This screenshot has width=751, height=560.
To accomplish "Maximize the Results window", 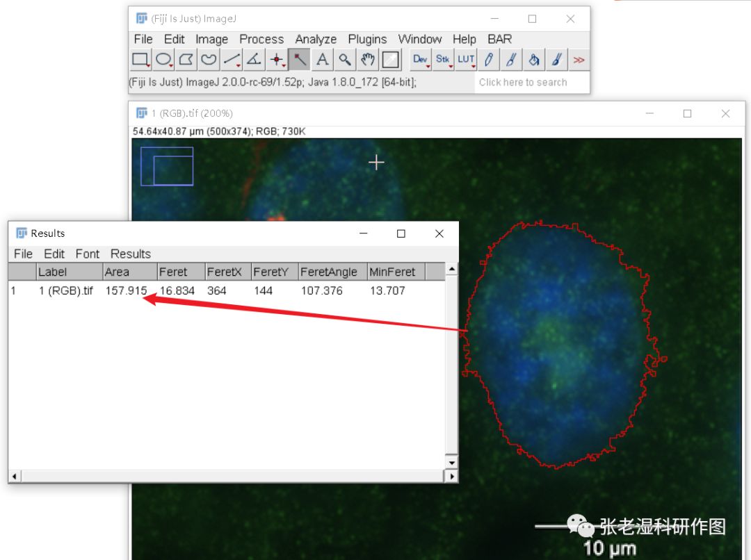I will (x=401, y=233).
